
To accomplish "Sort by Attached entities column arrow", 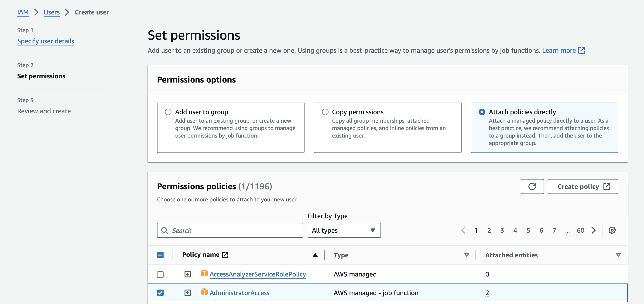I will (x=618, y=255).
